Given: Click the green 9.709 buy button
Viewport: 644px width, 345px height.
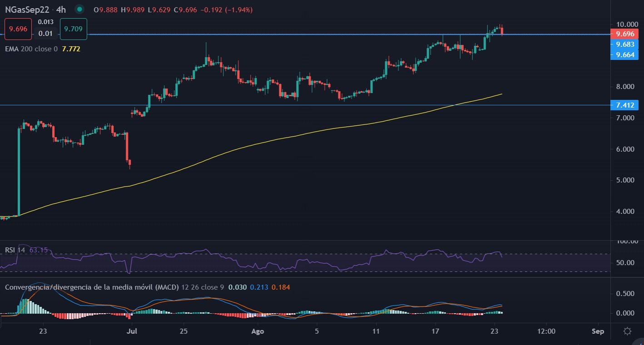Looking at the screenshot, I should click(x=73, y=29).
